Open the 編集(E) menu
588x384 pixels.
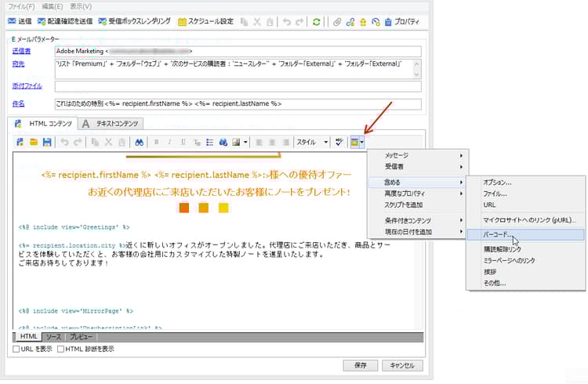(52, 6)
